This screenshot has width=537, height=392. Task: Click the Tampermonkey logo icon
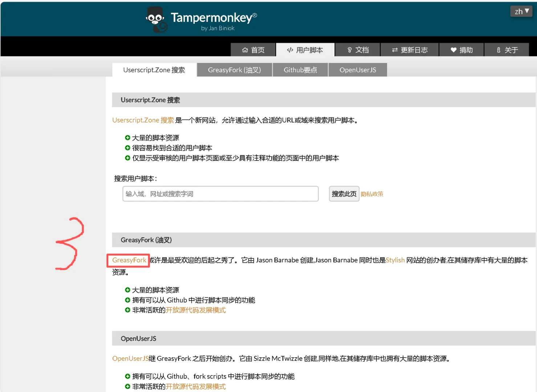point(156,20)
